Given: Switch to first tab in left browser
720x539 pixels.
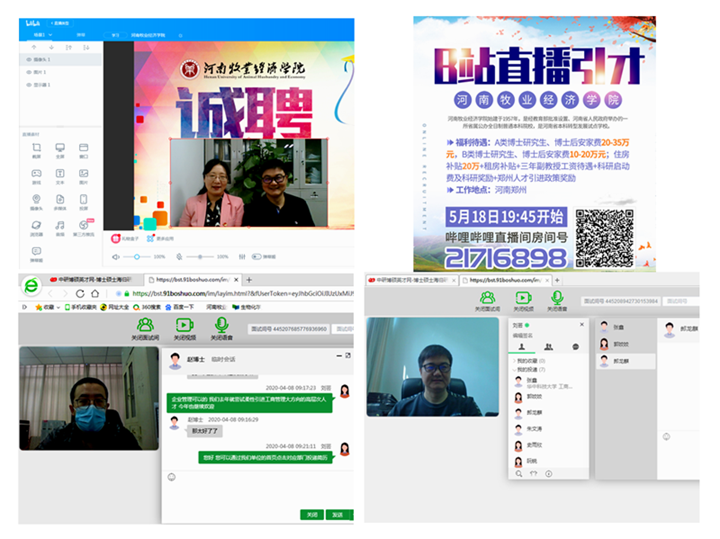Looking at the screenshot, I should coord(92,280).
